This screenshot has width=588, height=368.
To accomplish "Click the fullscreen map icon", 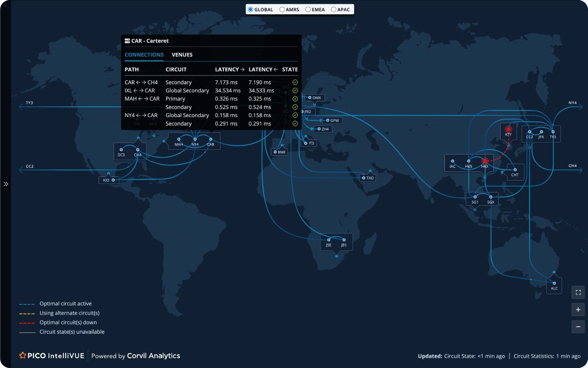I will point(578,293).
